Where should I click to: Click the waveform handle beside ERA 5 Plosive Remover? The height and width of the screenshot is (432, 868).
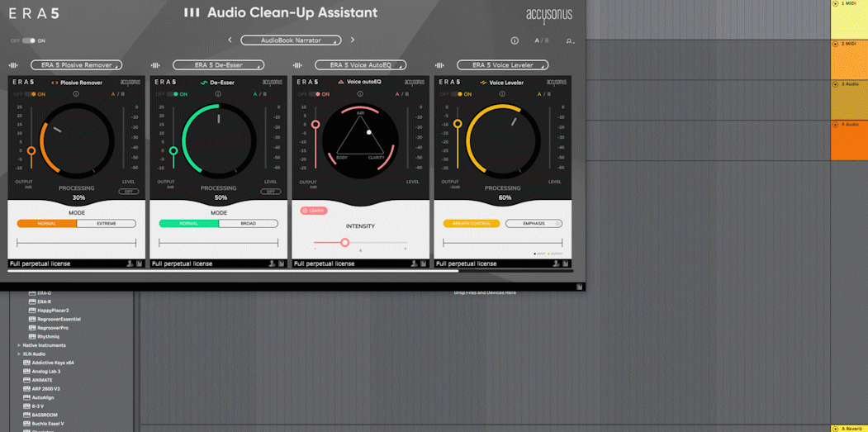13,65
